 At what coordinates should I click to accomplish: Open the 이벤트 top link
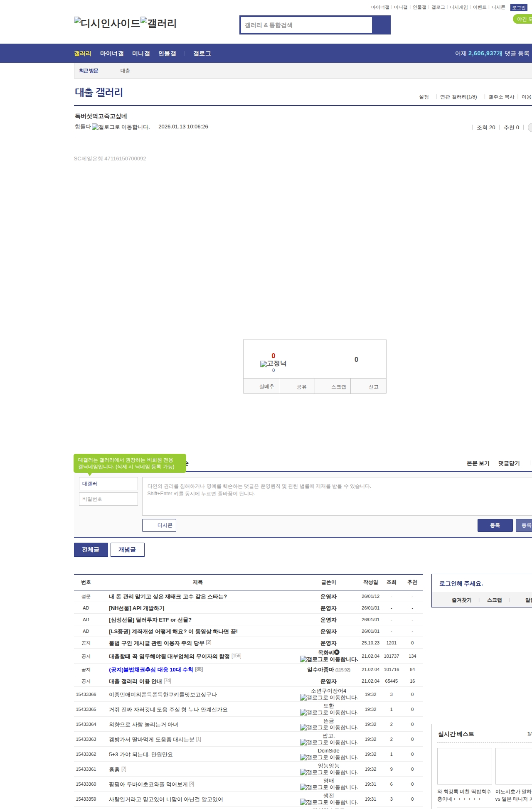click(480, 7)
